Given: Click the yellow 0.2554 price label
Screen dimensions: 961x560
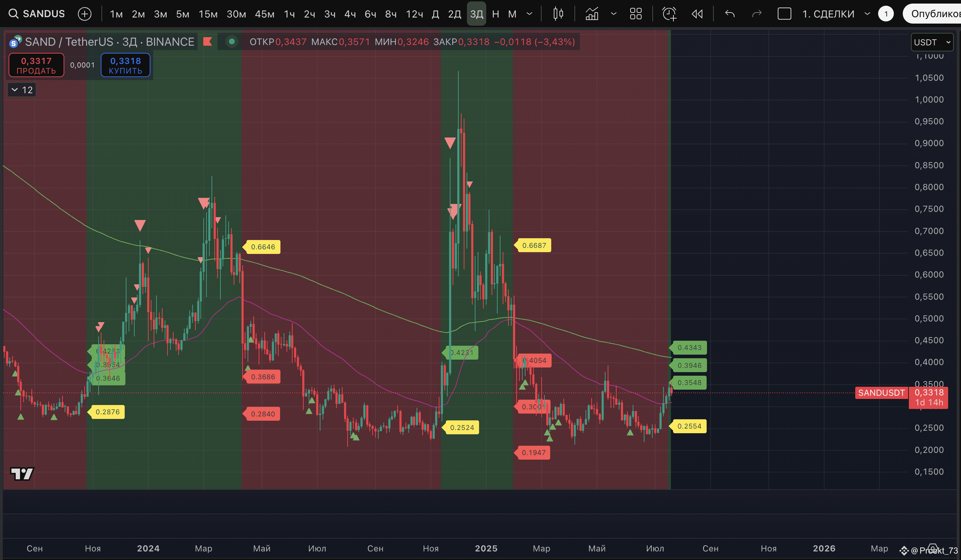Looking at the screenshot, I should (x=689, y=426).
